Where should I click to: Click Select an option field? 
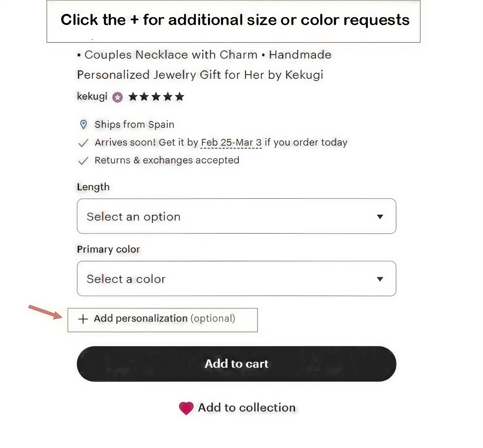236,216
